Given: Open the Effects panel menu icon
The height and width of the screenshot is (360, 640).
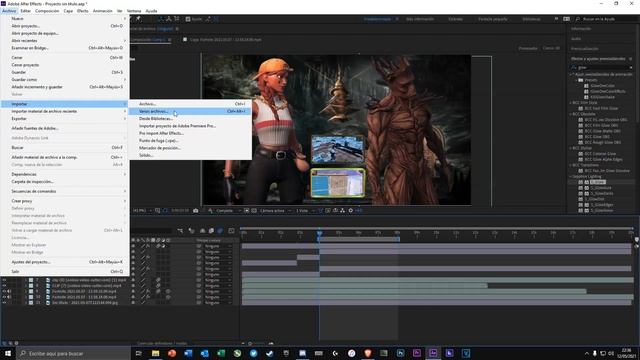Looking at the screenshot, I should (631, 59).
